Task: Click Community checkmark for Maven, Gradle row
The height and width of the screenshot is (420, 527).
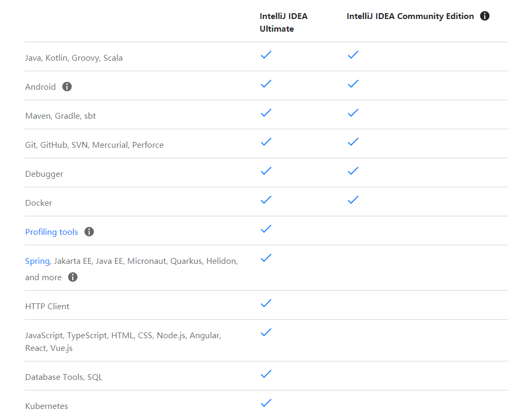Action: tap(353, 113)
